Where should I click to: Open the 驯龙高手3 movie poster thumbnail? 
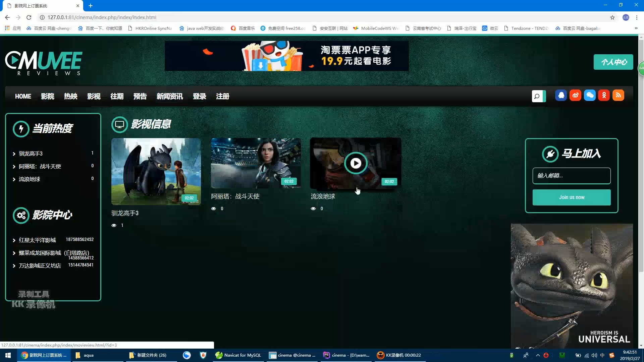pyautogui.click(x=156, y=172)
